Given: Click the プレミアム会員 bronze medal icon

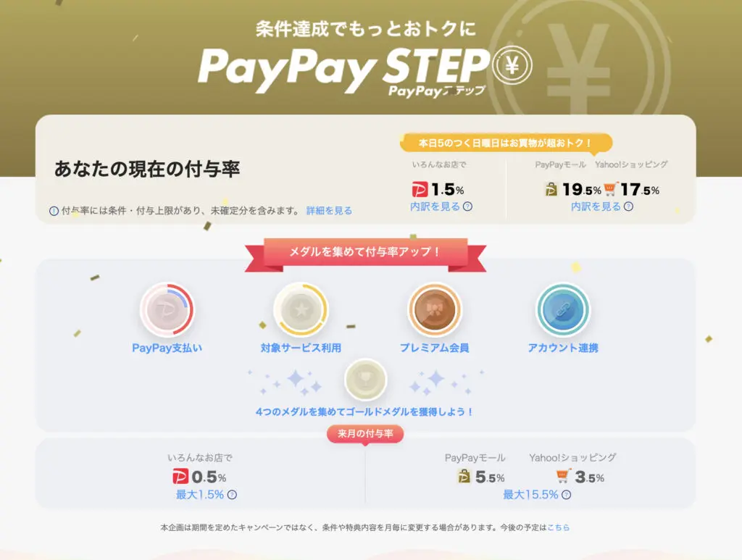Looking at the screenshot, I should pyautogui.click(x=435, y=310).
